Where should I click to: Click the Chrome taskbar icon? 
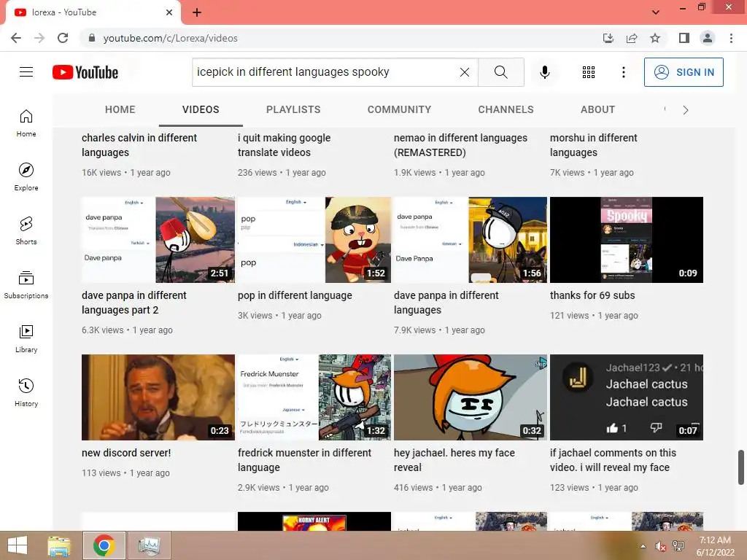click(104, 545)
